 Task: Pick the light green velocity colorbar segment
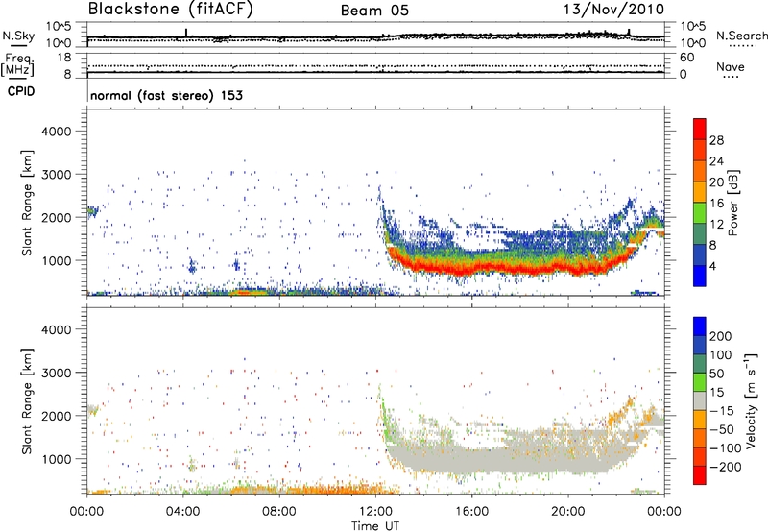pyautogui.click(x=700, y=382)
